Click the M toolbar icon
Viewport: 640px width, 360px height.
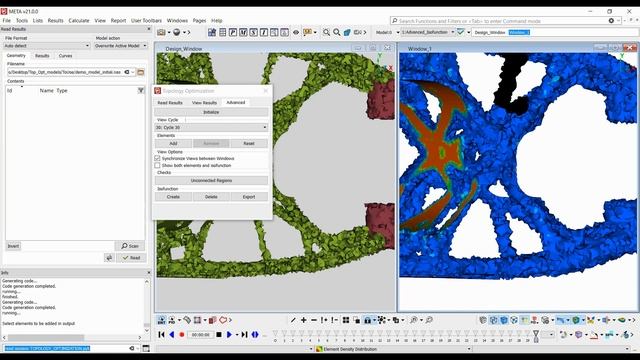(243, 32)
